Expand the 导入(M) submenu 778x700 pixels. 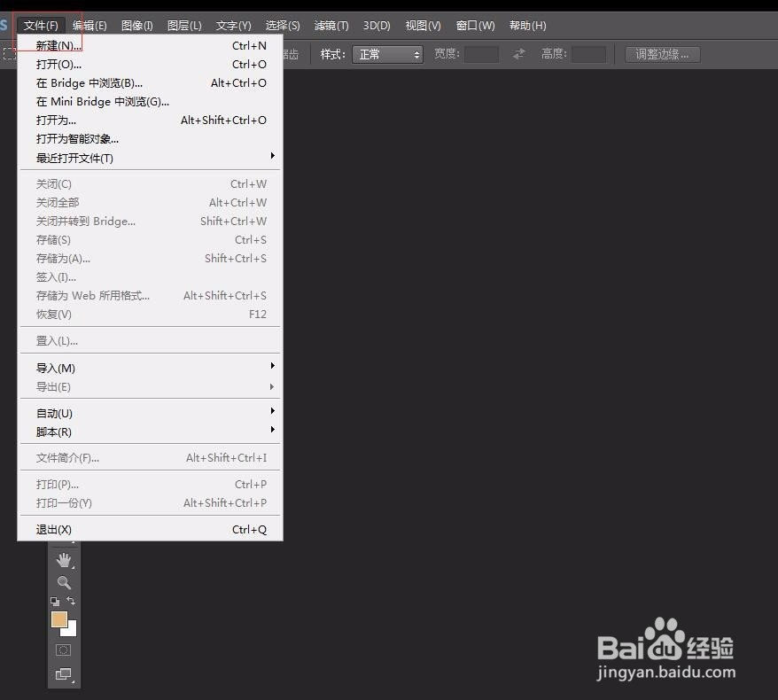(151, 368)
